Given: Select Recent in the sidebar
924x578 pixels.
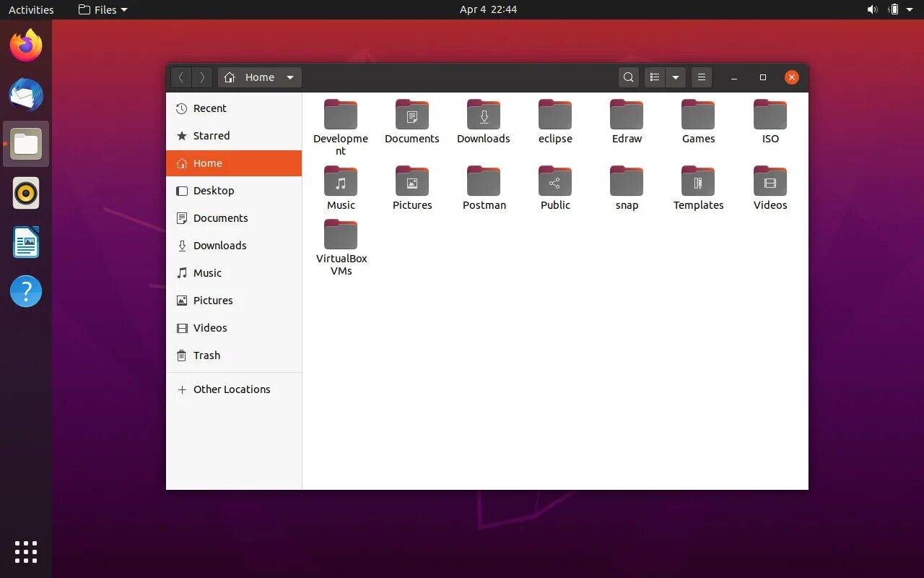Looking at the screenshot, I should [x=234, y=108].
